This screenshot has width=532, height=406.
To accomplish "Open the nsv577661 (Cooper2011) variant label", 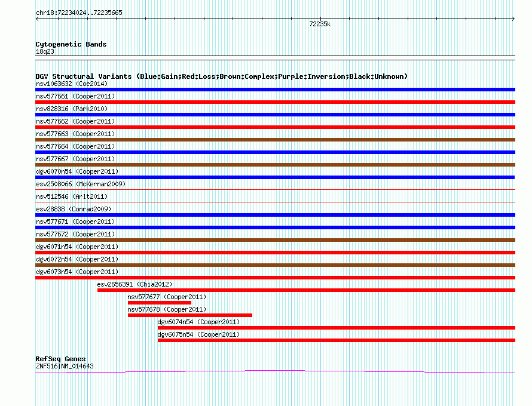I will tap(75, 96).
